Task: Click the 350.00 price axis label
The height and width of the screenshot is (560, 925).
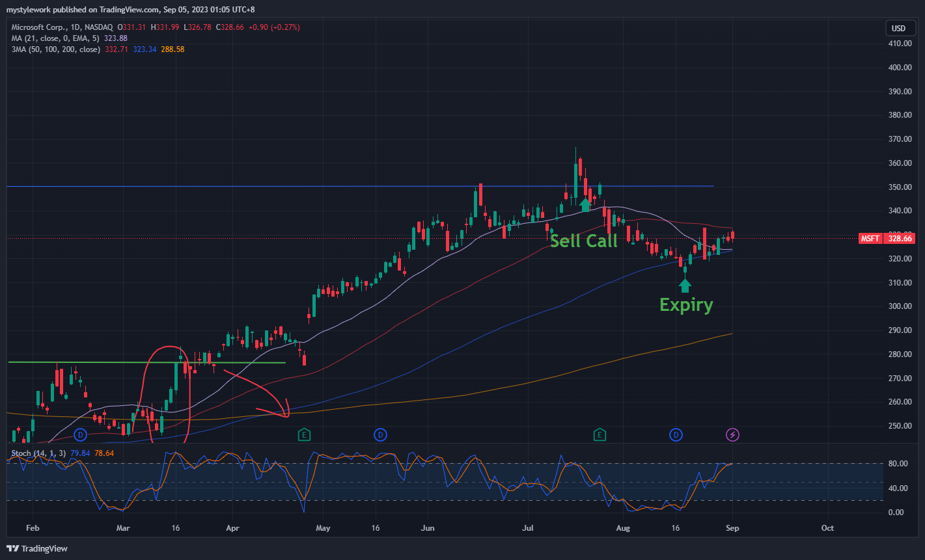Action: click(x=899, y=187)
